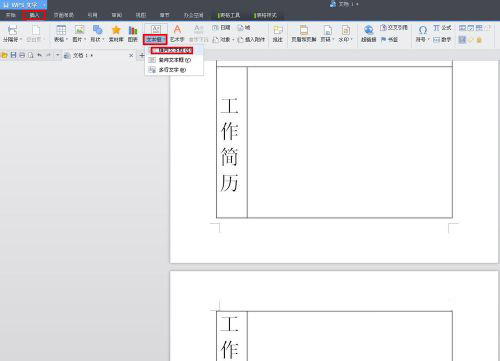The height and width of the screenshot is (361, 500).
Task: Click the 分隔符 (Break) icon
Action: tap(12, 30)
